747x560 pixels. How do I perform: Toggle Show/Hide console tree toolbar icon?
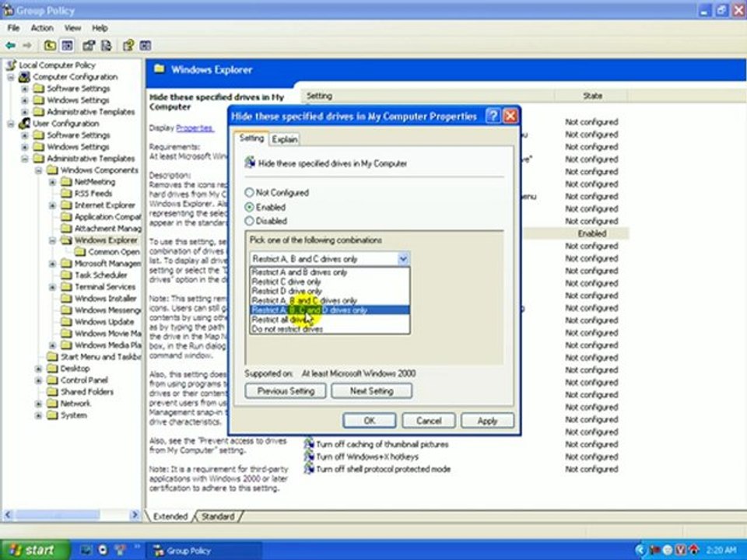[68, 46]
